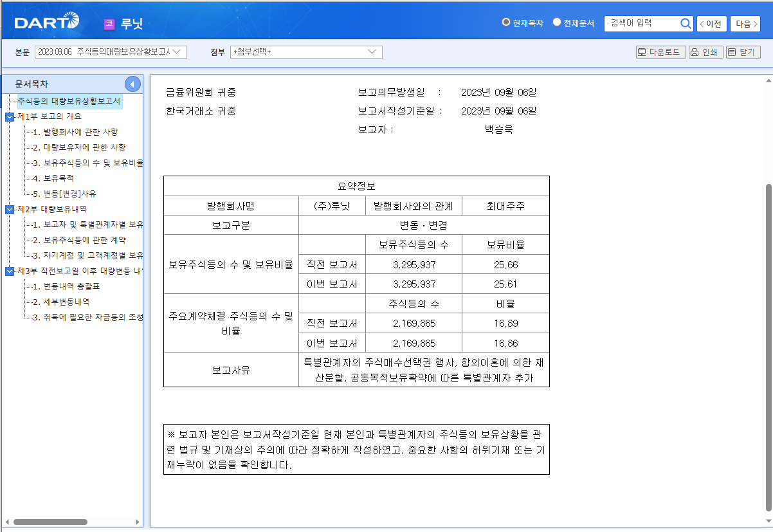Open the 본문 document dropdown
The width and height of the screenshot is (773, 532).
point(111,52)
